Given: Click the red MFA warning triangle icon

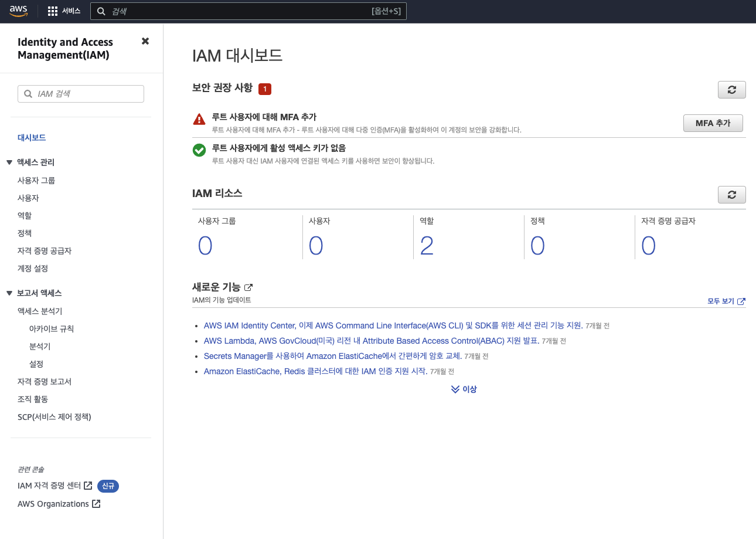Looking at the screenshot, I should (199, 119).
